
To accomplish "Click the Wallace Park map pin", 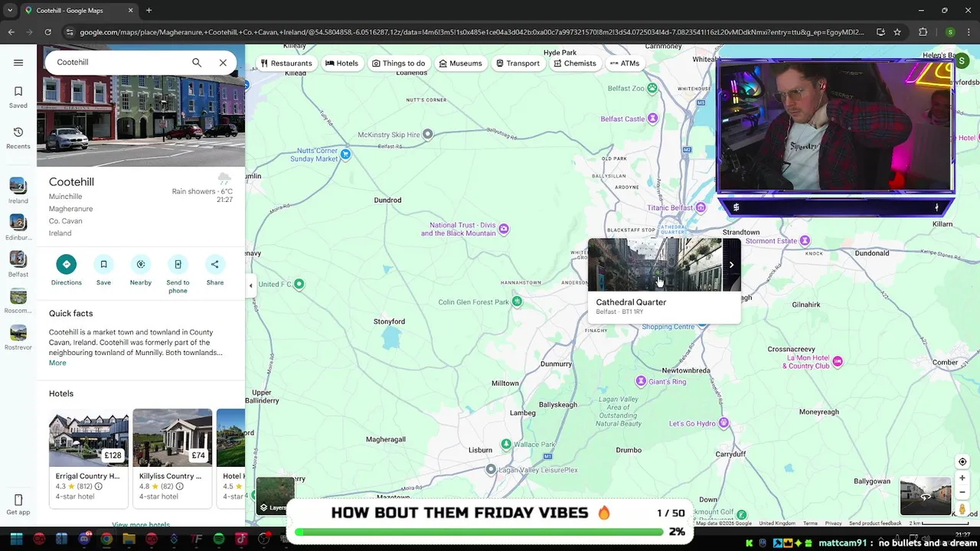I will click(506, 444).
